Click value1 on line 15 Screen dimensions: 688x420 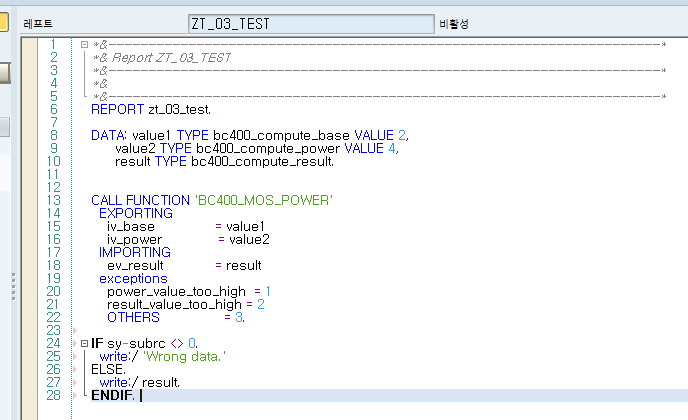pos(245,226)
